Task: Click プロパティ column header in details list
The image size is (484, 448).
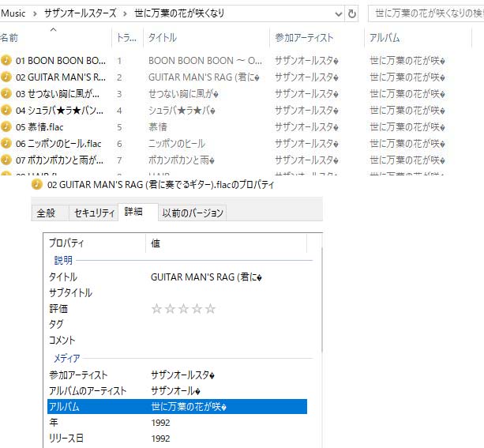Action: tap(94, 243)
